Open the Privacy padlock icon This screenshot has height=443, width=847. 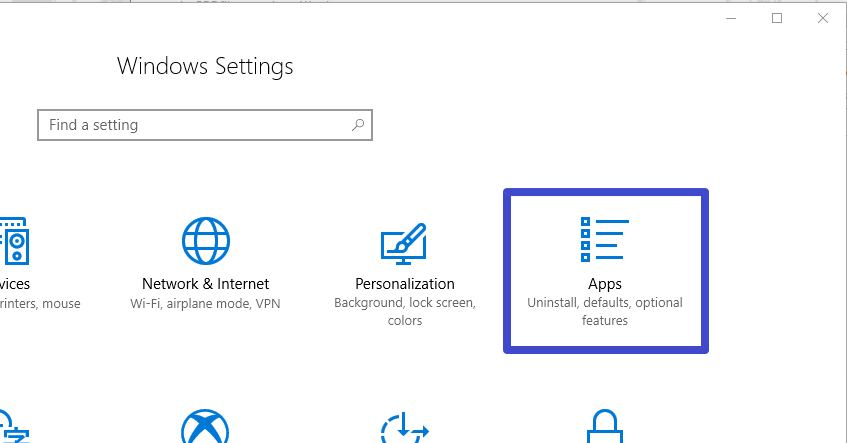pos(605,428)
